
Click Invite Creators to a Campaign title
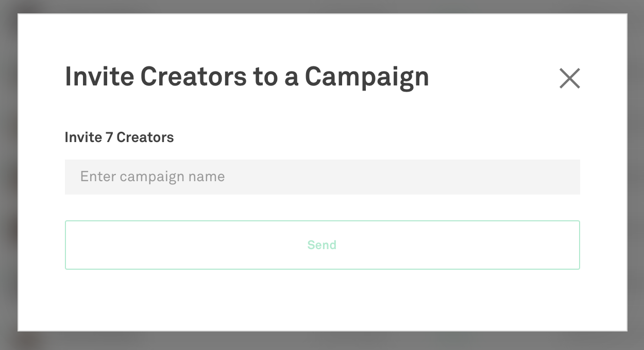click(247, 76)
